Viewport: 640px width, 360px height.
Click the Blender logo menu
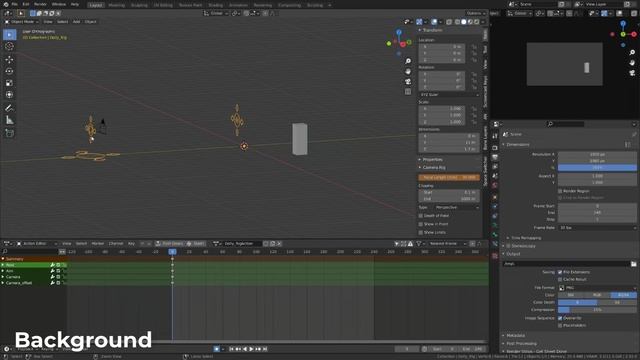coord(5,4)
